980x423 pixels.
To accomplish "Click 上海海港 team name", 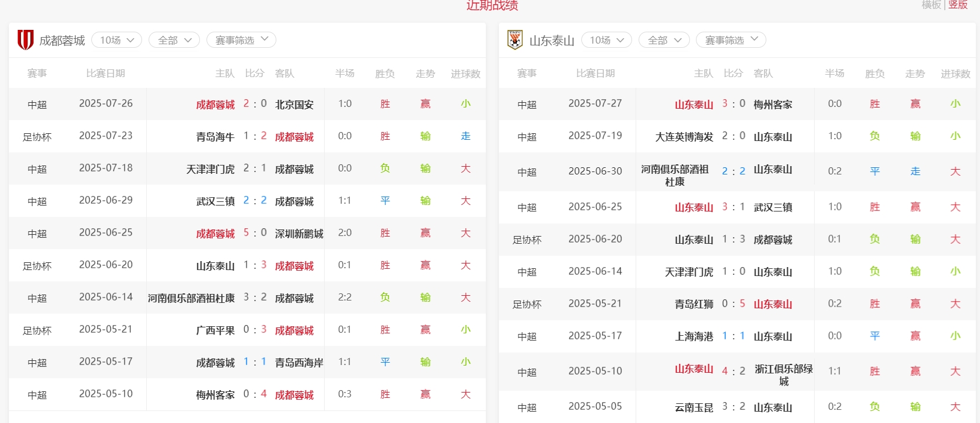I will pos(694,336).
